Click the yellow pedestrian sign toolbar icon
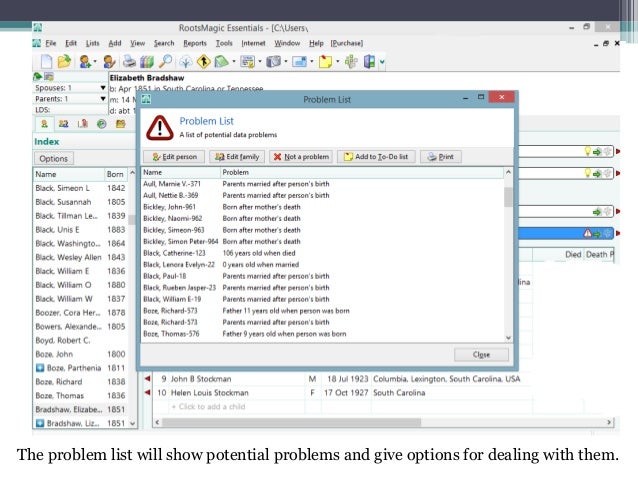 tap(203, 61)
